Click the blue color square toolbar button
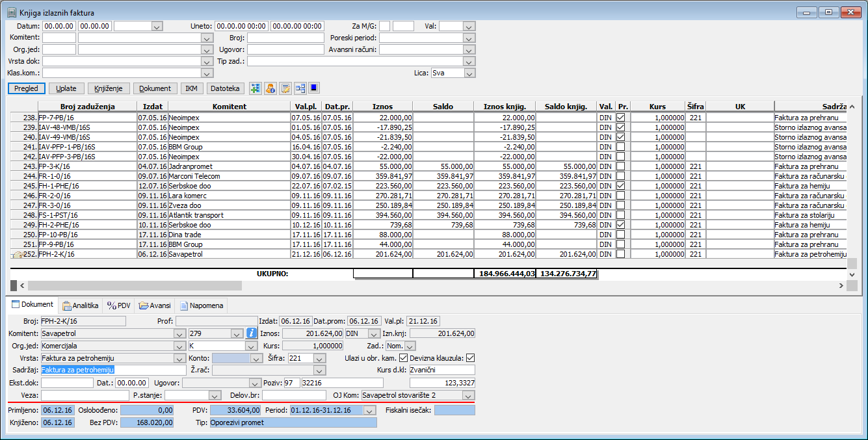 coord(313,88)
